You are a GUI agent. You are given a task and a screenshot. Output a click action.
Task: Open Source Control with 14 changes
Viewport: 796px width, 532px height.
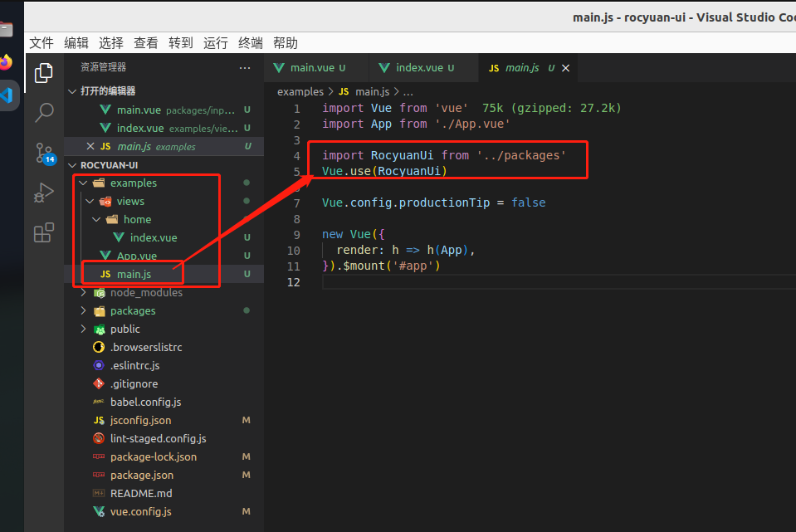point(45,154)
